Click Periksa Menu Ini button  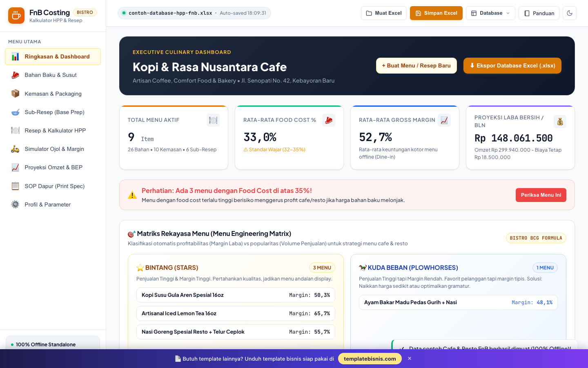tap(541, 195)
